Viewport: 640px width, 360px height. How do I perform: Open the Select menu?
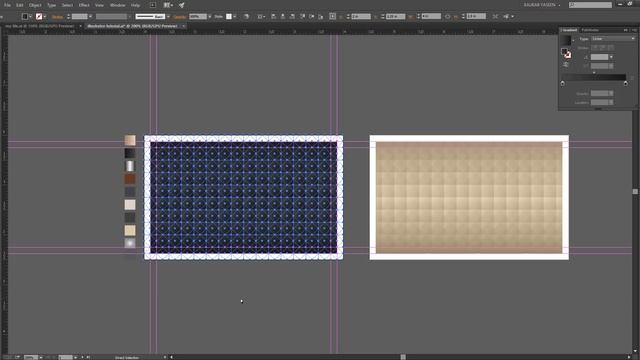[x=67, y=5]
